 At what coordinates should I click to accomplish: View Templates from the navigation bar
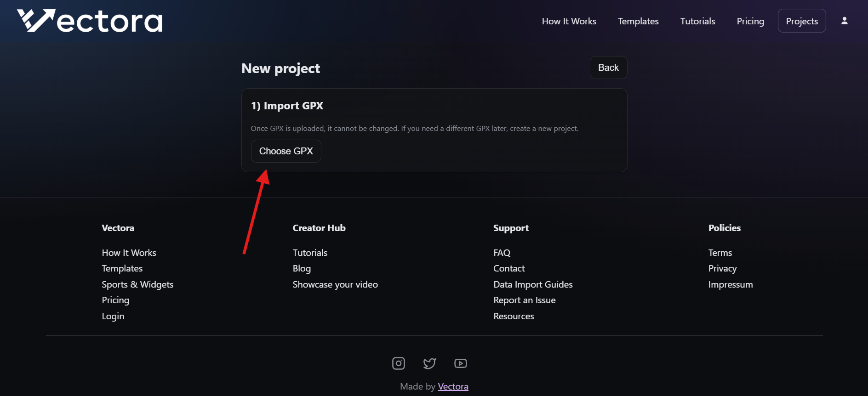[x=638, y=21]
